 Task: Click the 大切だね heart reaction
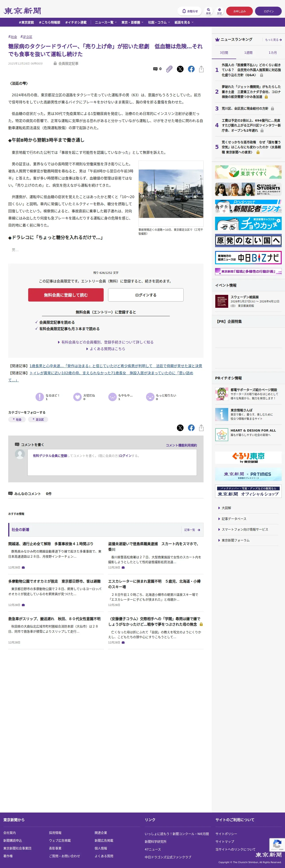click(77, 397)
